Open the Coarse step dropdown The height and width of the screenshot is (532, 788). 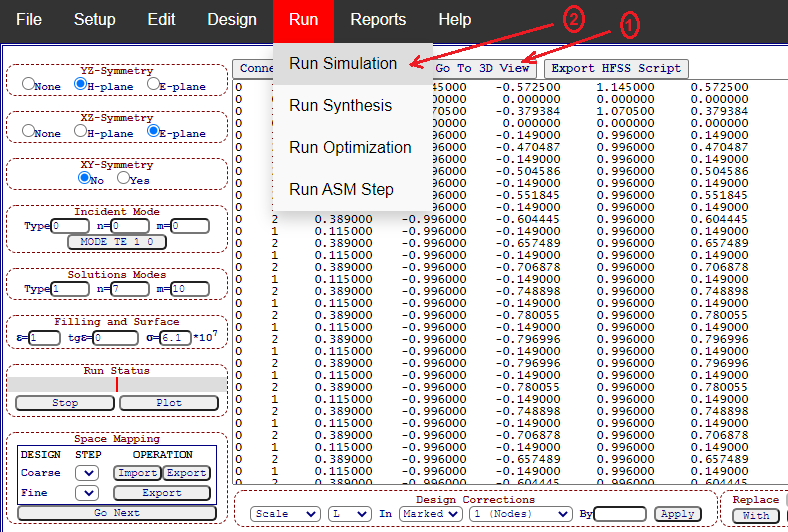87,473
